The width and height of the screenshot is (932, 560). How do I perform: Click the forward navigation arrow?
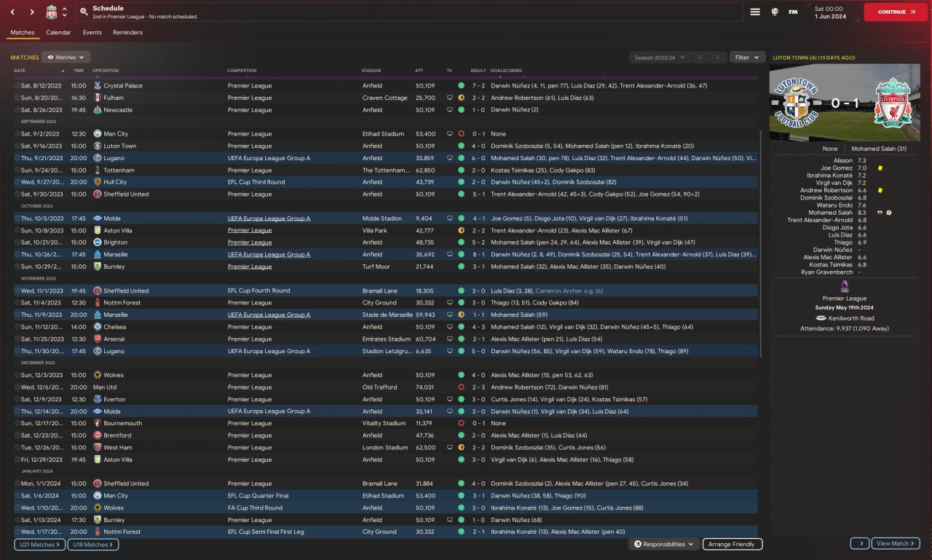[32, 12]
